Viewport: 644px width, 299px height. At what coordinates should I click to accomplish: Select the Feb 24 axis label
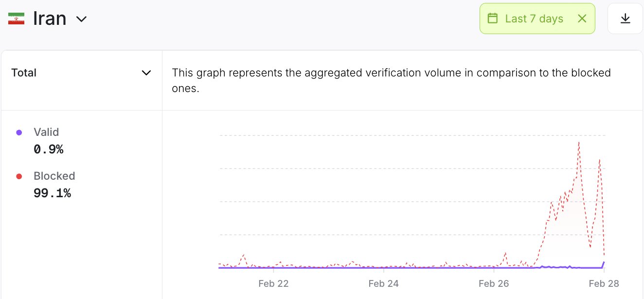(383, 284)
